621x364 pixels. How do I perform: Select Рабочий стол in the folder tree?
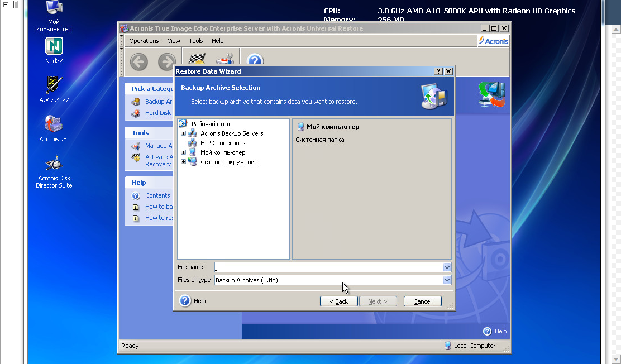pos(211,124)
